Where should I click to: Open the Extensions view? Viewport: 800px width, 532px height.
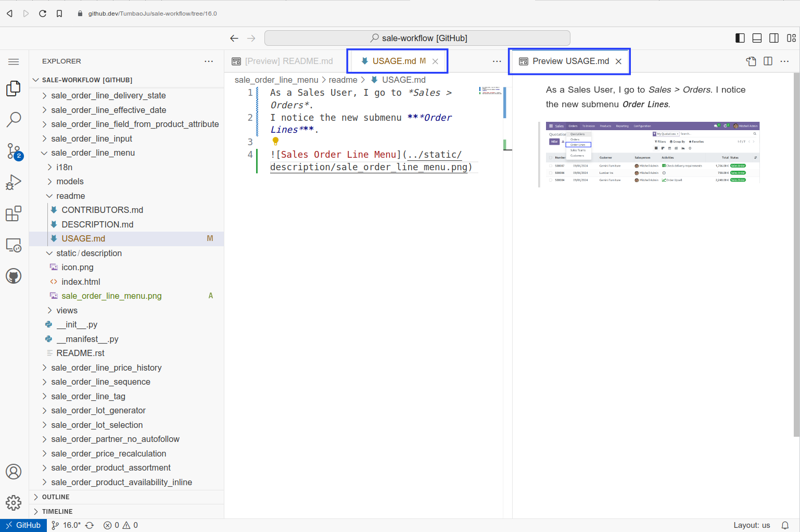coord(14,213)
